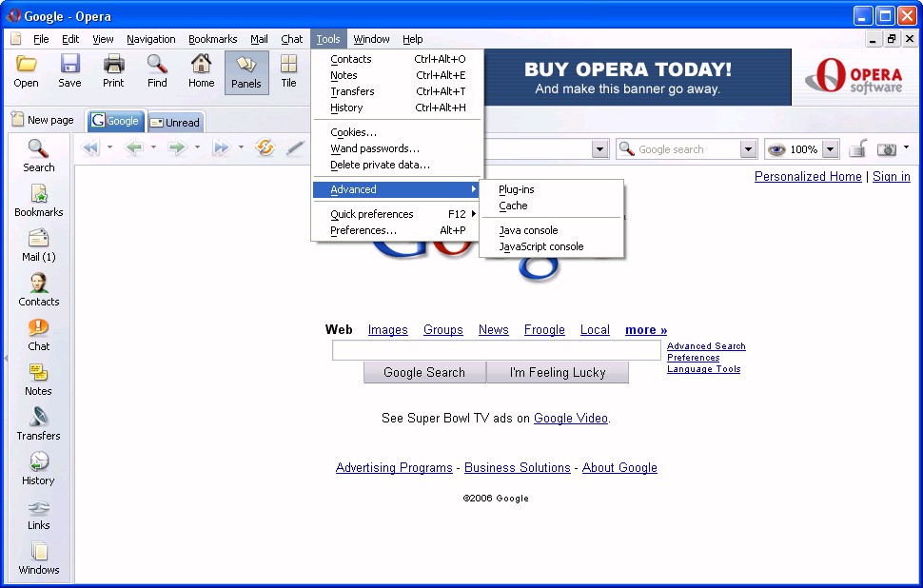The image size is (923, 588).
Task: Open the Mail (1) panel in the sidebar
Action: 39,245
